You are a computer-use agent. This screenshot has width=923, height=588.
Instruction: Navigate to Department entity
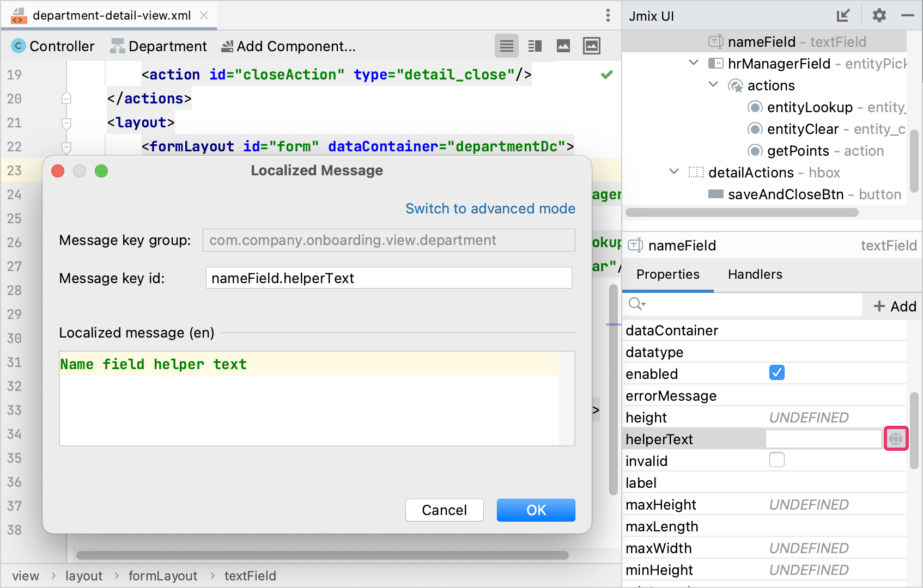click(x=159, y=46)
